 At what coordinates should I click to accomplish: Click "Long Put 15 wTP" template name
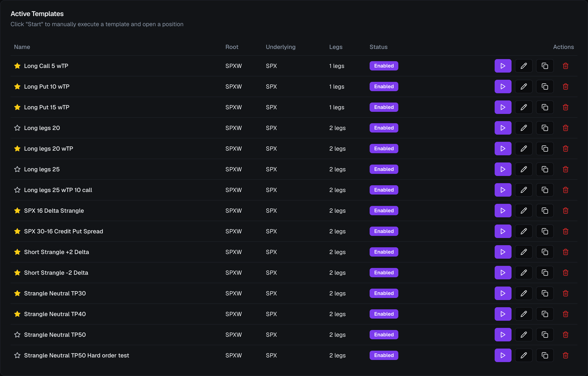[47, 107]
